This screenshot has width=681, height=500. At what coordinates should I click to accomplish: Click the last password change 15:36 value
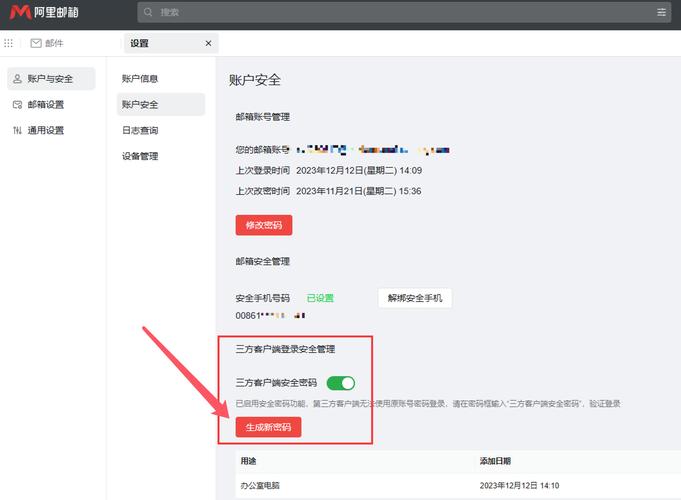tap(359, 191)
